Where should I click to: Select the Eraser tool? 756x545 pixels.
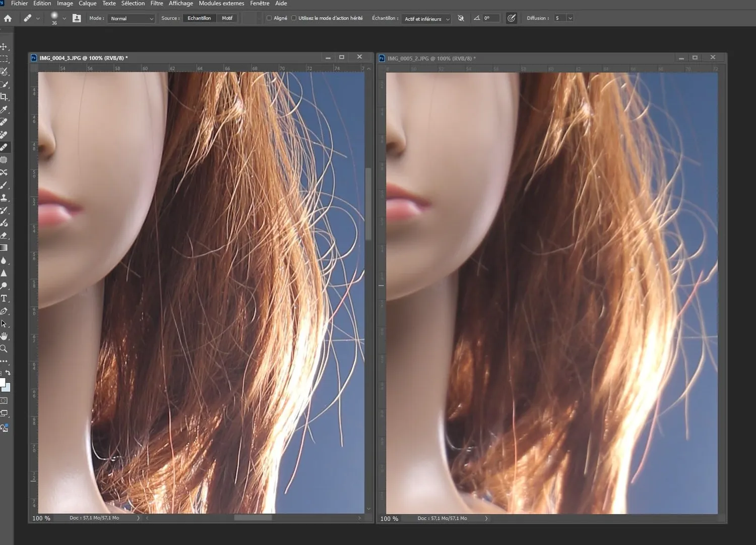pyautogui.click(x=4, y=235)
